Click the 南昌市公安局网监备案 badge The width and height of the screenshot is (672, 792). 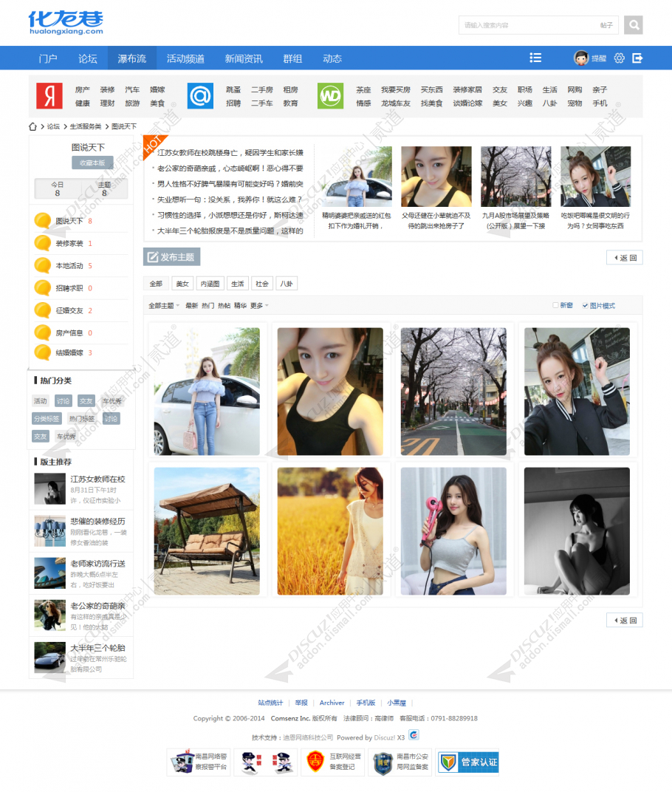pos(400,762)
